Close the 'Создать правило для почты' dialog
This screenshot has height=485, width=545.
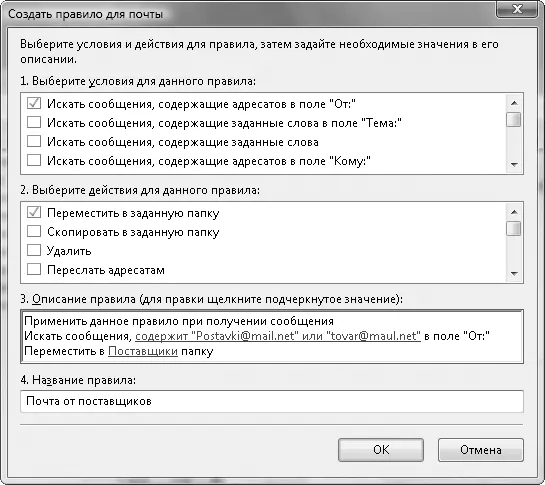(517, 9)
